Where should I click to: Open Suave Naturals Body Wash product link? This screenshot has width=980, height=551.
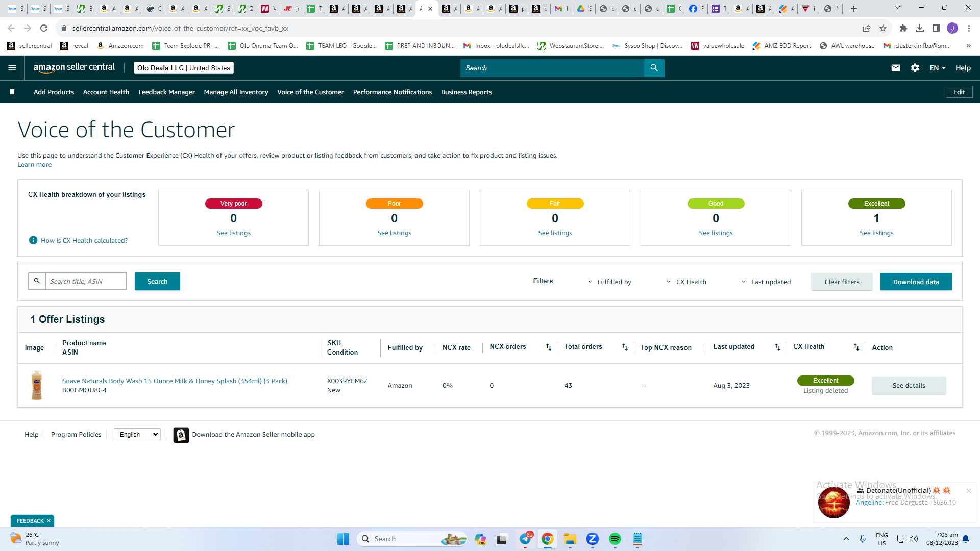coord(175,381)
